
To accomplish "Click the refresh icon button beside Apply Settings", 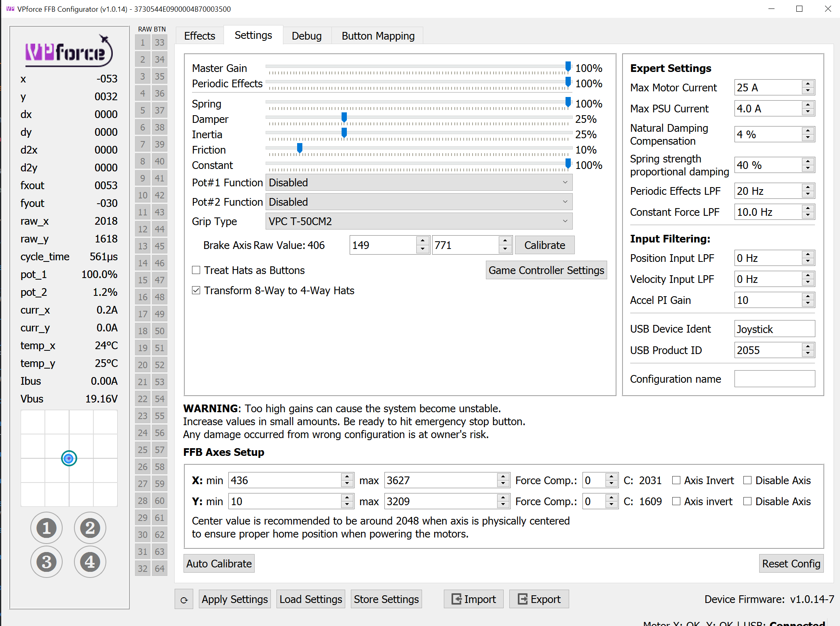I will pyautogui.click(x=184, y=600).
